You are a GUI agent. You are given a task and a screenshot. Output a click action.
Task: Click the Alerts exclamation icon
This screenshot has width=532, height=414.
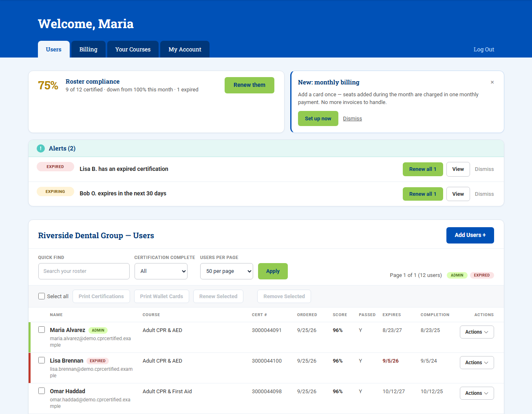[41, 148]
